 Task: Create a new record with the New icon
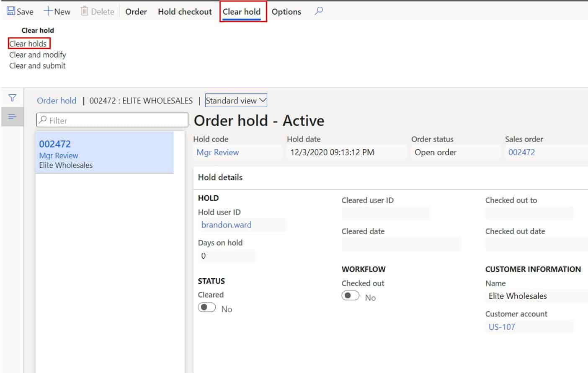coord(57,11)
